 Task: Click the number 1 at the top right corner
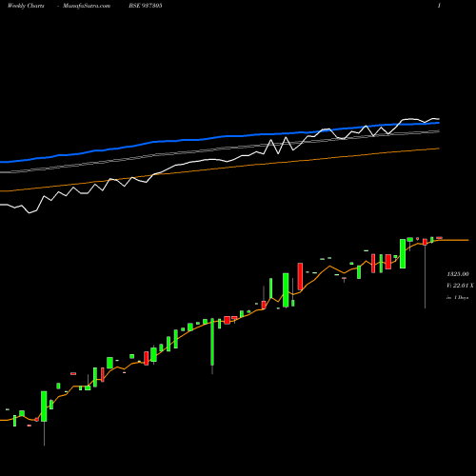click(x=439, y=6)
